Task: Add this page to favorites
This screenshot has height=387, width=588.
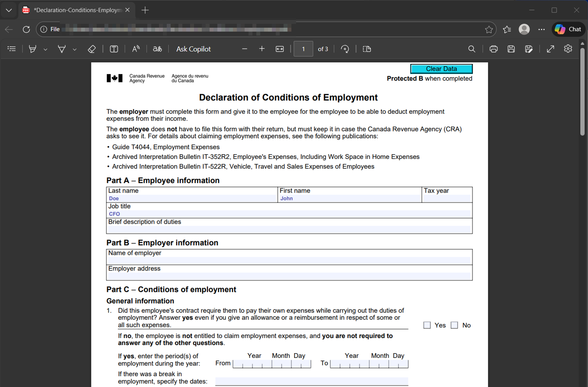Action: [489, 29]
